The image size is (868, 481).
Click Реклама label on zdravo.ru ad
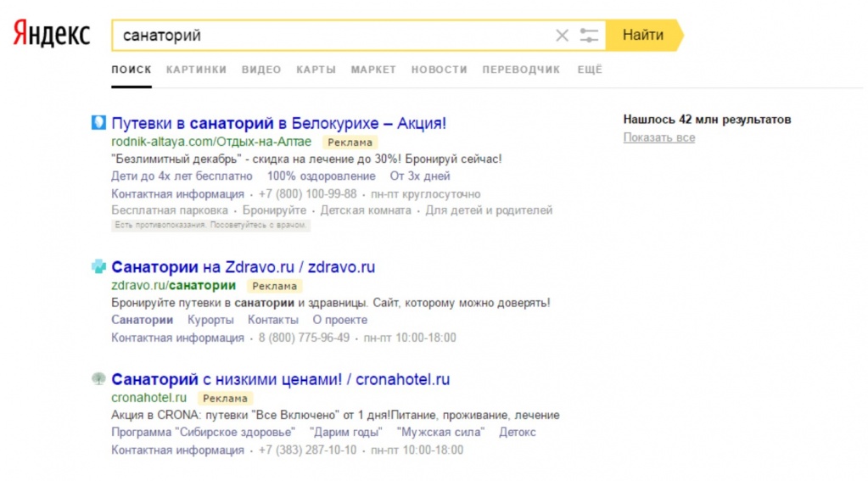tap(275, 286)
